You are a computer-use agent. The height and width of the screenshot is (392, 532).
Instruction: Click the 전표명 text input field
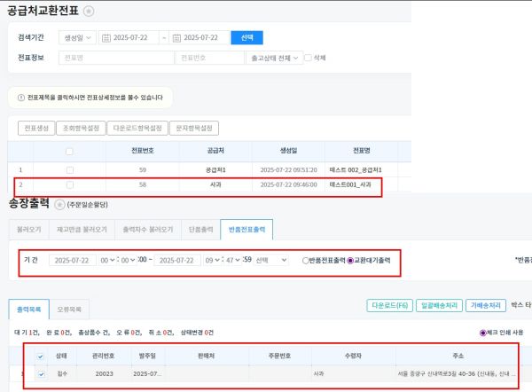tap(115, 58)
